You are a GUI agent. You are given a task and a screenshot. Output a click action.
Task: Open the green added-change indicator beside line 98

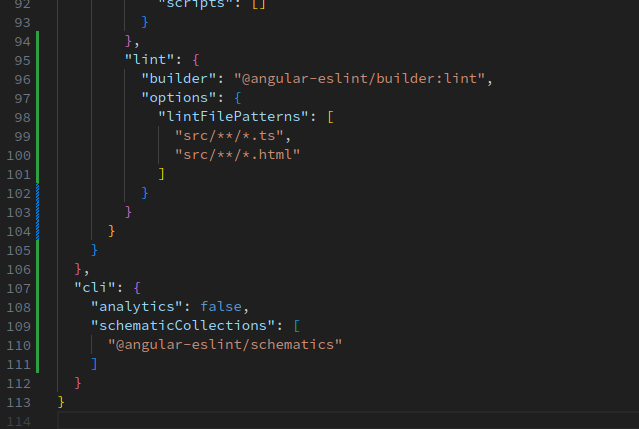[x=37, y=116]
